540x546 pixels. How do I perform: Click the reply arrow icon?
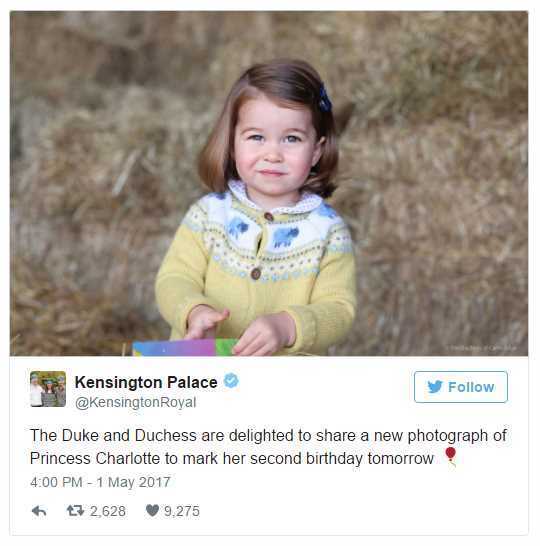coord(39,511)
